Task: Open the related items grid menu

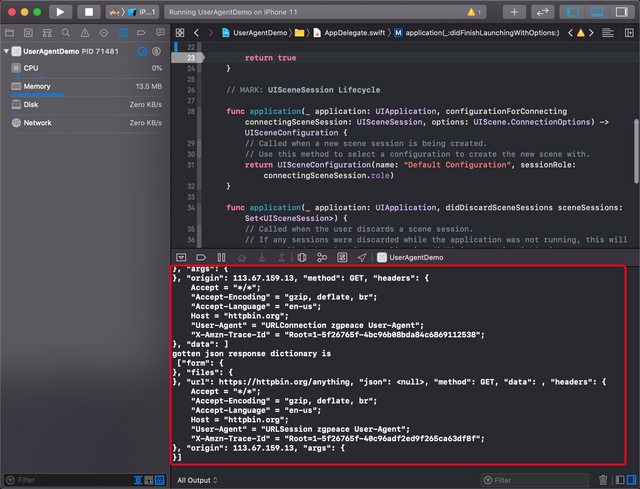Action: click(180, 33)
